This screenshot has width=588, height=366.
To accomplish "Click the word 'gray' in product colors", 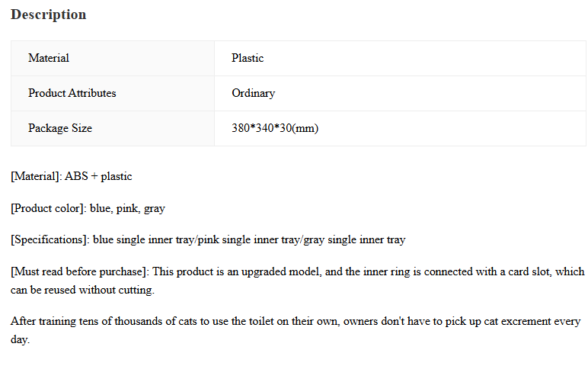I will point(155,209).
